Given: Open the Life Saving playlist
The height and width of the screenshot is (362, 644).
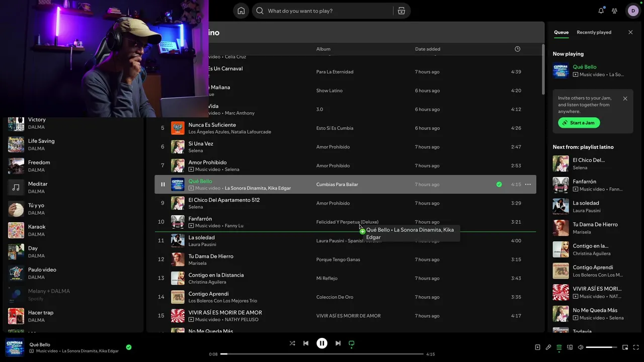Looking at the screenshot, I should (x=73, y=145).
